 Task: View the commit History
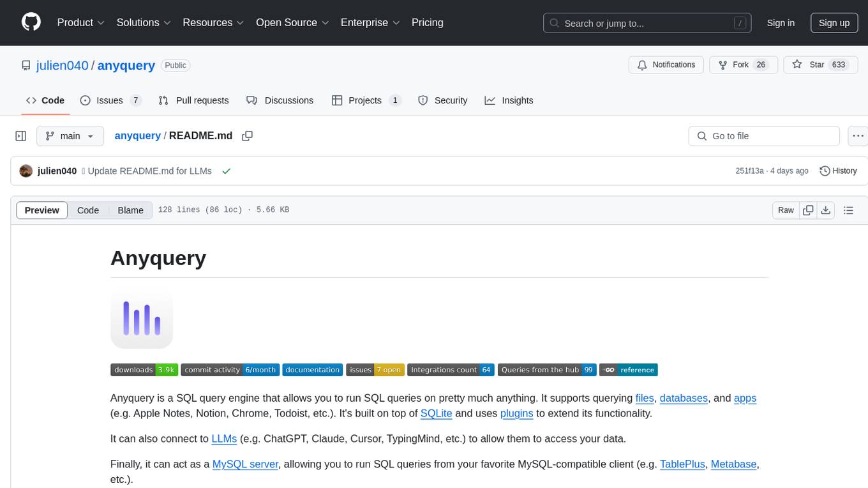tap(838, 171)
